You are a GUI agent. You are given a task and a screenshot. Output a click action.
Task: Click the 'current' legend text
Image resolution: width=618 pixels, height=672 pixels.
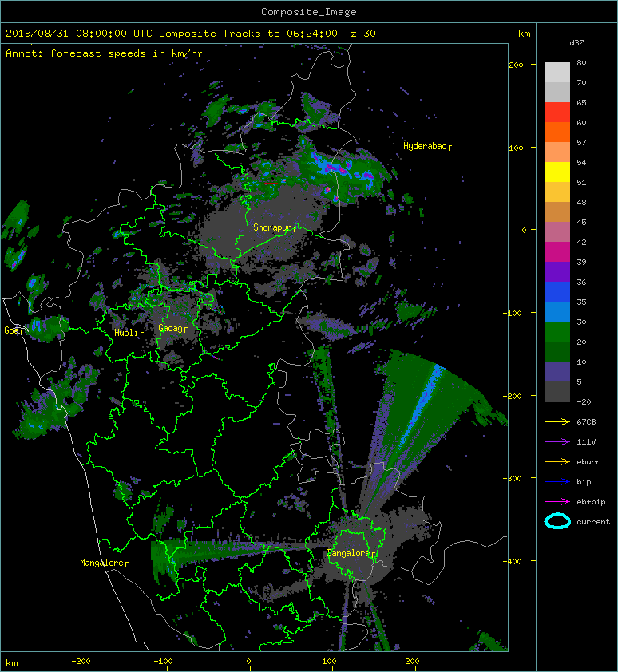[593, 522]
